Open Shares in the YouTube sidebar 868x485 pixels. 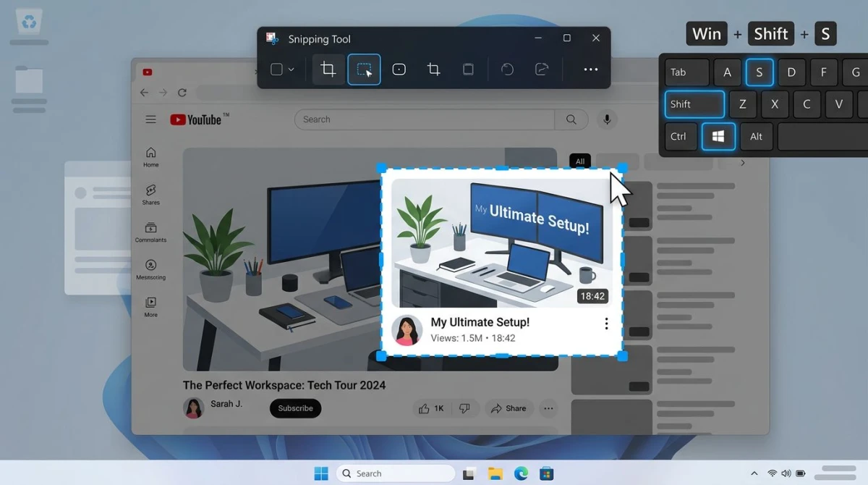pyautogui.click(x=150, y=194)
